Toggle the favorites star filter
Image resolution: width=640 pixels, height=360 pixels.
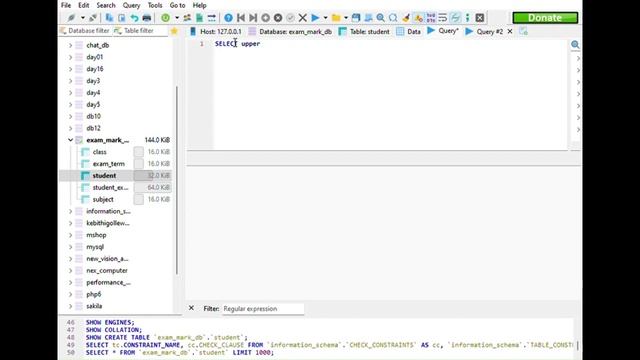tap(174, 31)
